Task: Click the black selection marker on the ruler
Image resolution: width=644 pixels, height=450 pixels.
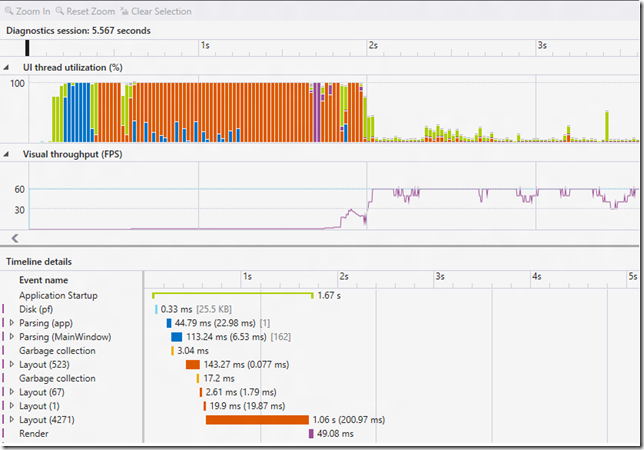Action: [x=27, y=48]
